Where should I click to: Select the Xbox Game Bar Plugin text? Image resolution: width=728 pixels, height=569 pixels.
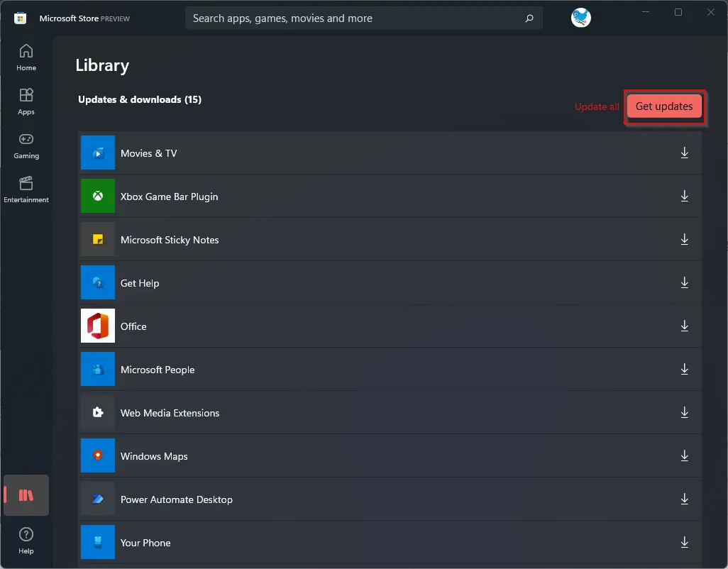coord(169,197)
